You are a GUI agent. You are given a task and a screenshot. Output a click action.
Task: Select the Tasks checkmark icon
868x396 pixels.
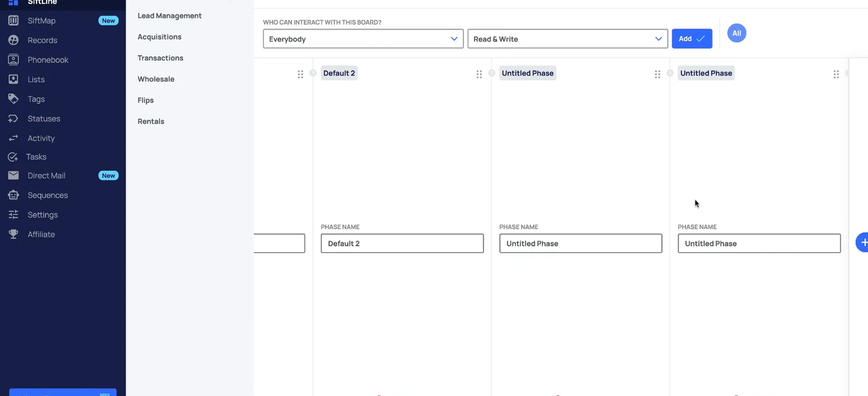click(x=13, y=157)
